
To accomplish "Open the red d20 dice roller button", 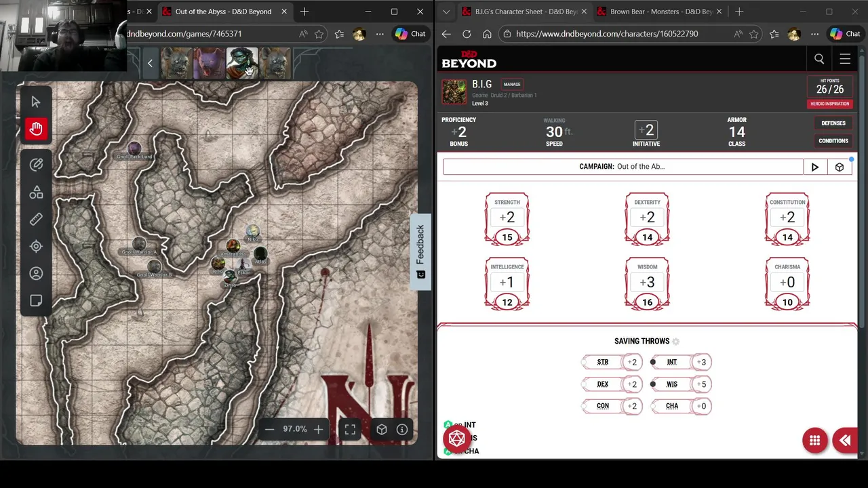I will coord(457,439).
